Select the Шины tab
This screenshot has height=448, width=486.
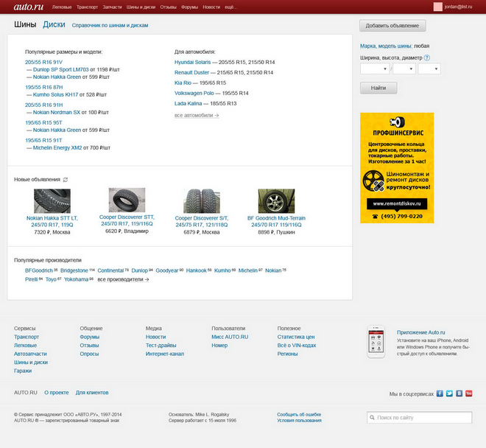pyautogui.click(x=25, y=24)
